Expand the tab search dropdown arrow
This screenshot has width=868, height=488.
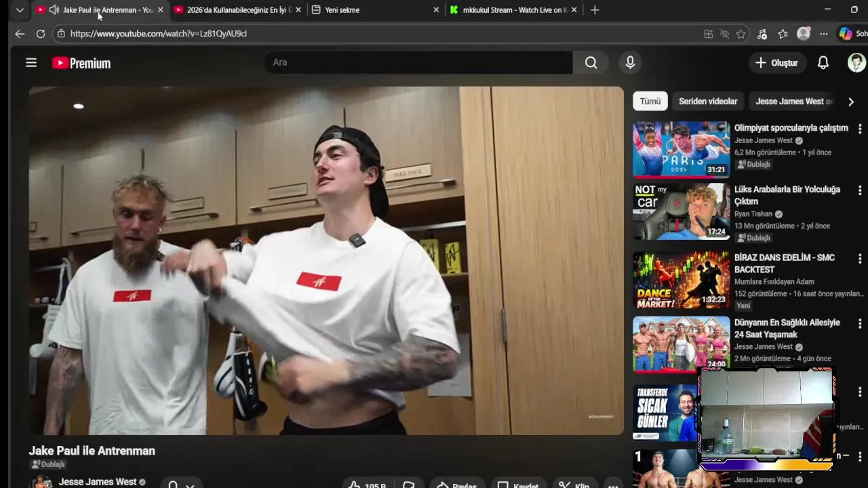pos(20,10)
